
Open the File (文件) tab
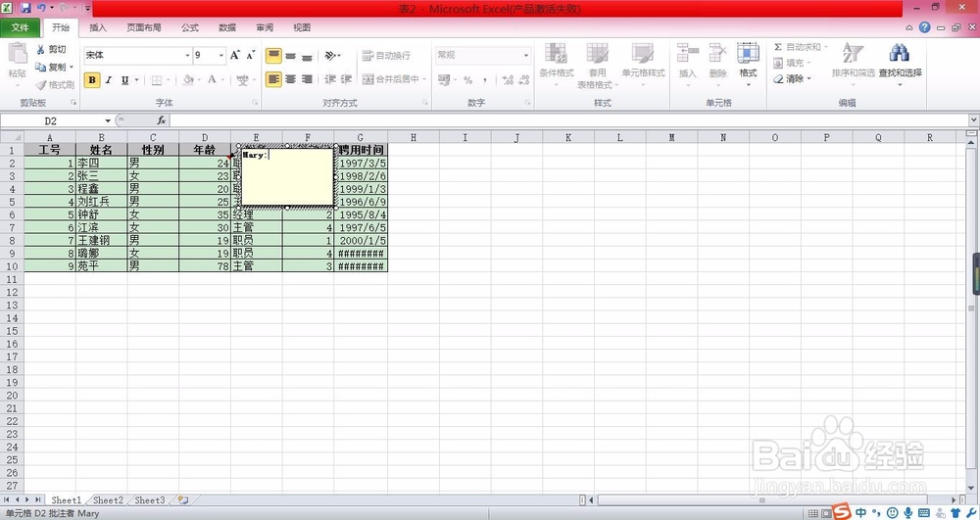pyautogui.click(x=20, y=27)
